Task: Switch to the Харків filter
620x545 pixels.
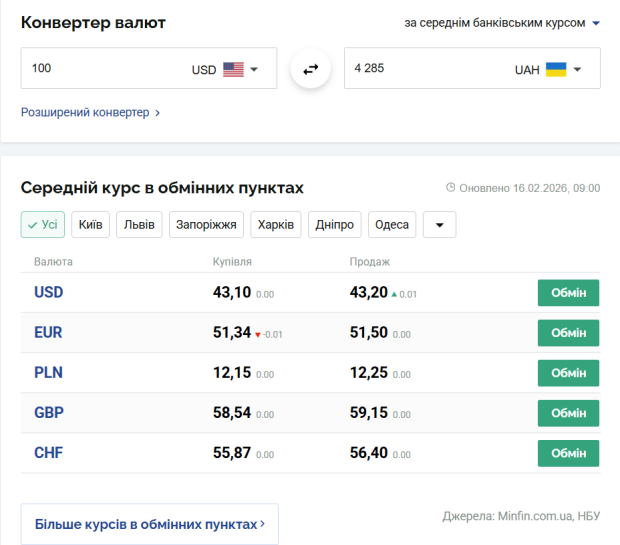Action: (275, 224)
